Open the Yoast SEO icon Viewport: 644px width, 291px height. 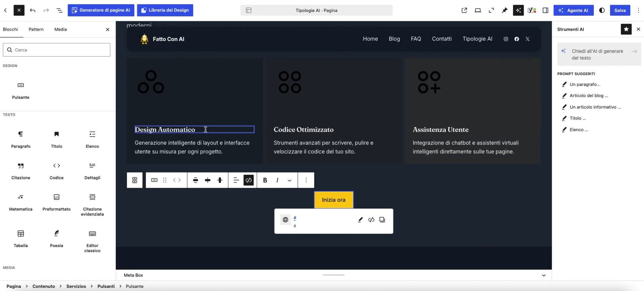pyautogui.click(x=532, y=10)
